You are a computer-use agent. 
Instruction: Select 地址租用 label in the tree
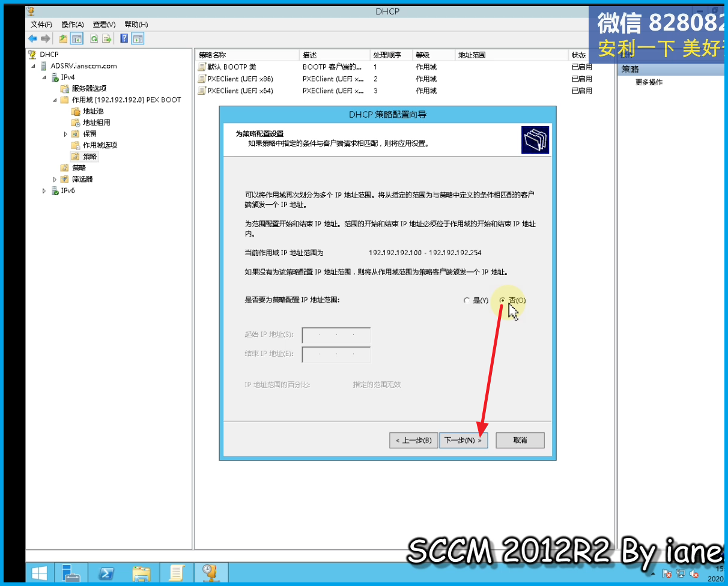point(97,122)
